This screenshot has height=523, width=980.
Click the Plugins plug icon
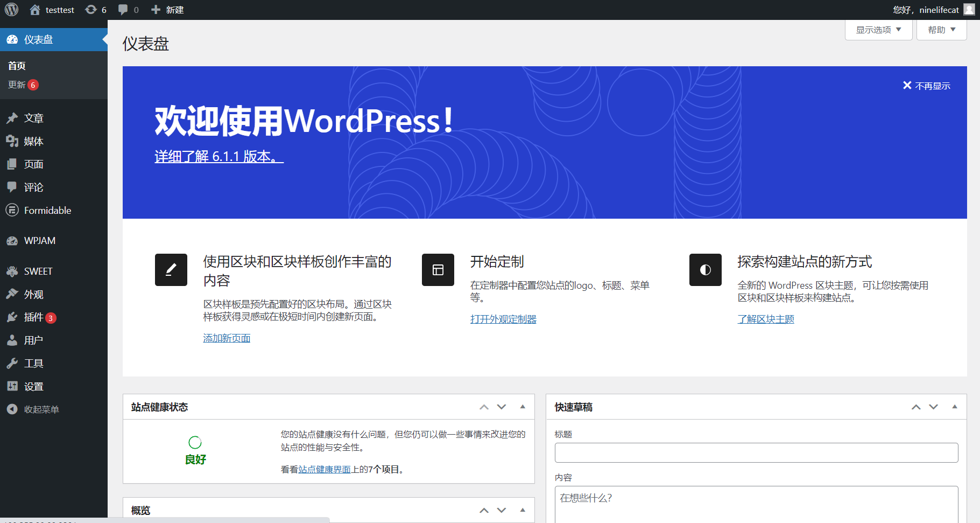12,317
